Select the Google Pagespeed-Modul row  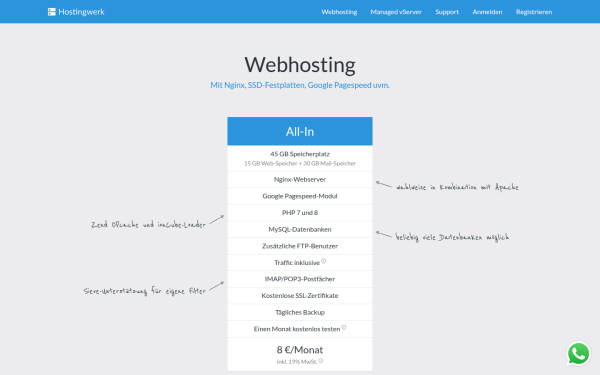[300, 196]
